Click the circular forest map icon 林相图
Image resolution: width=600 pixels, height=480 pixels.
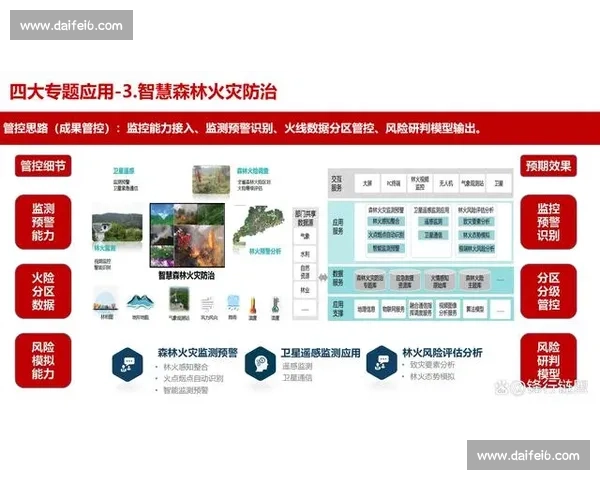[x=106, y=301]
